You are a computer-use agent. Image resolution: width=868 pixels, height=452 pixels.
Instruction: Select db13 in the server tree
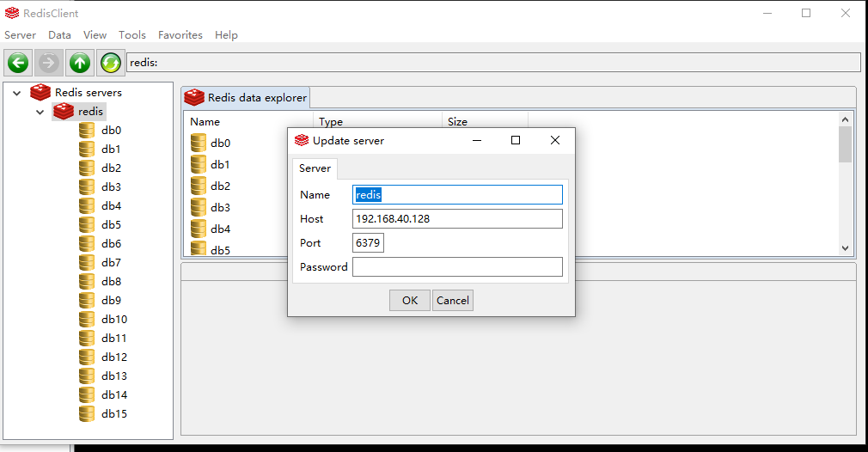coord(114,376)
